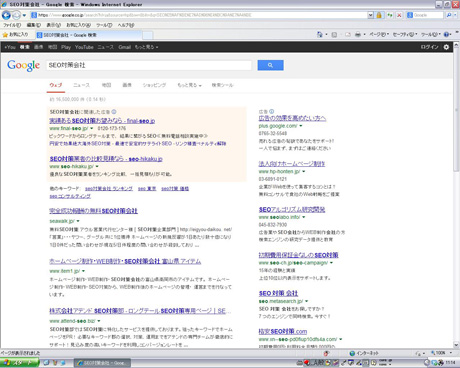Screen dimensions: 460x368
Task: Expand arrow beside plus.google.com ad URL
Action: pos(301,126)
